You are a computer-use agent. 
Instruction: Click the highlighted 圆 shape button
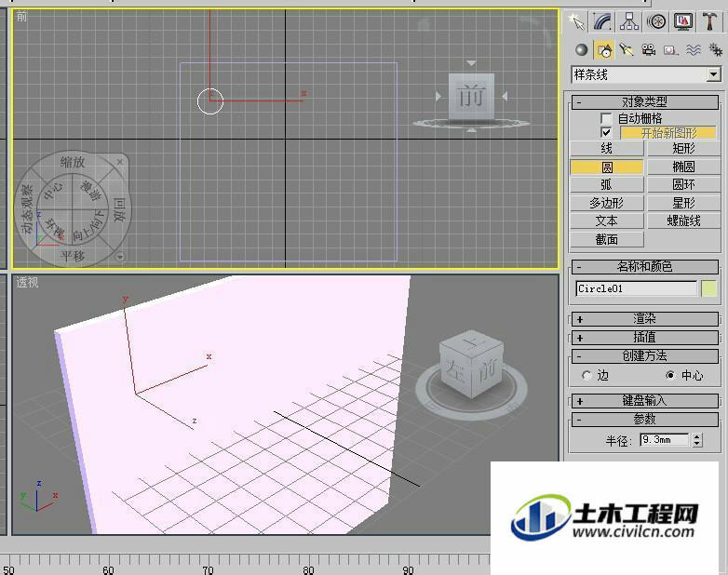pyautogui.click(x=607, y=167)
